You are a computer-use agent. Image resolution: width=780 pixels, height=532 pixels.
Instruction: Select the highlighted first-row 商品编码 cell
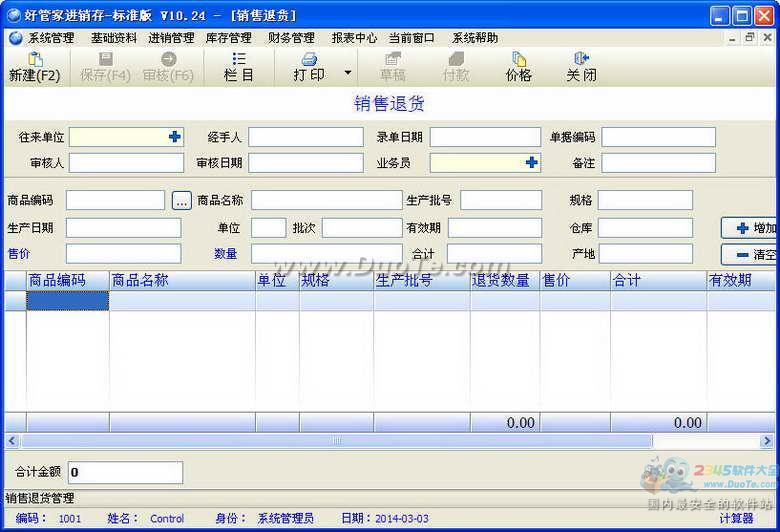(68, 301)
